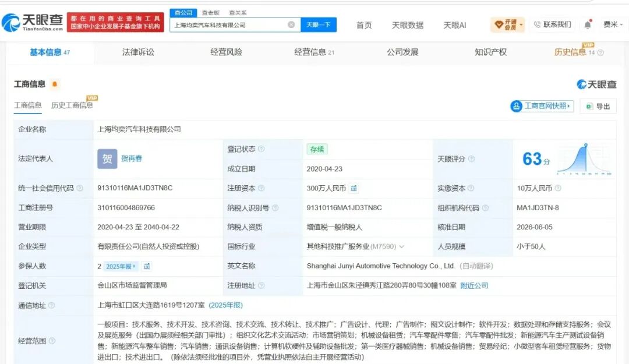Screen dimensions: 629x364
Task: Click the help icon after 10万人民币
Action: (x=558, y=188)
